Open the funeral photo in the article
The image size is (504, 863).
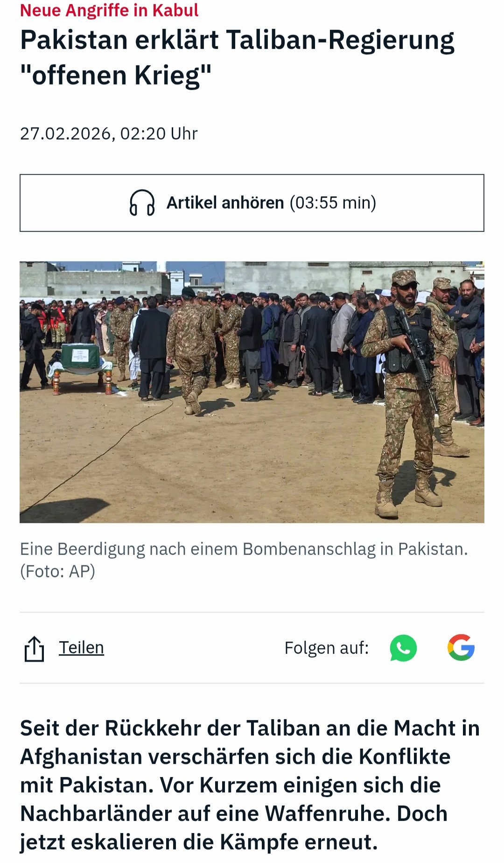tap(252, 392)
